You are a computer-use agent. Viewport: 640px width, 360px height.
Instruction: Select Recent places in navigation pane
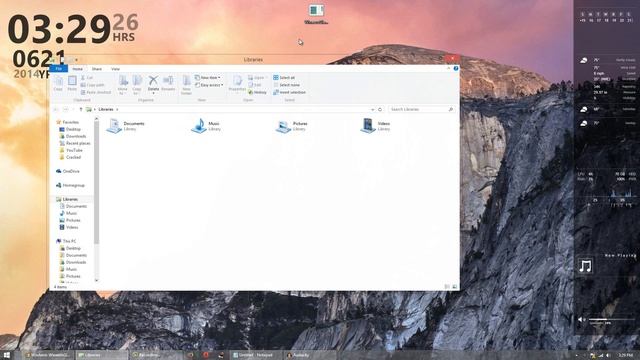click(75, 143)
